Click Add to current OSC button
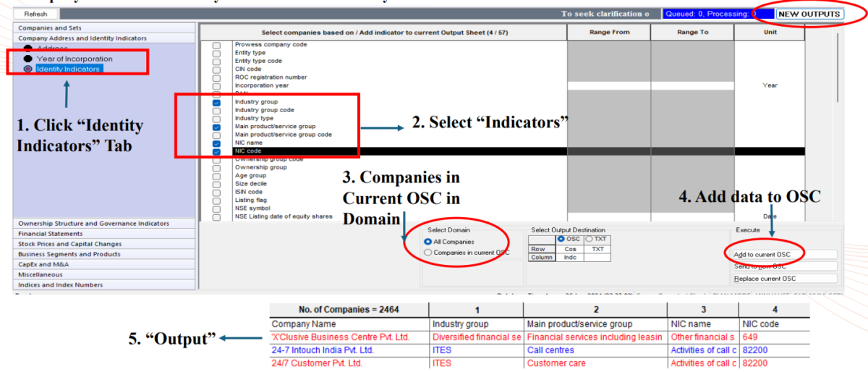 pyautogui.click(x=785, y=255)
